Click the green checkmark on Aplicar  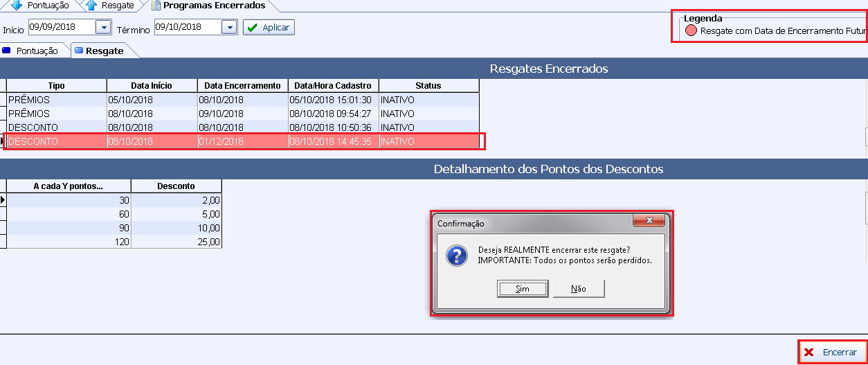point(252,28)
